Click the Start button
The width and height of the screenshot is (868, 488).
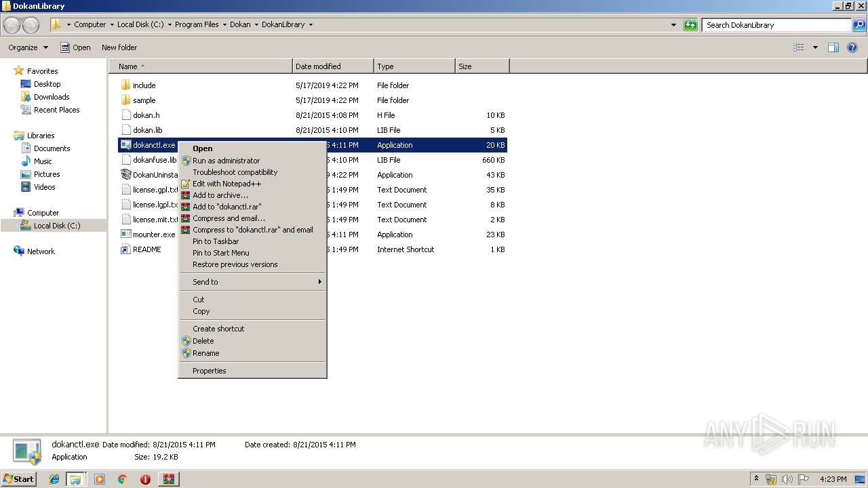coord(18,479)
